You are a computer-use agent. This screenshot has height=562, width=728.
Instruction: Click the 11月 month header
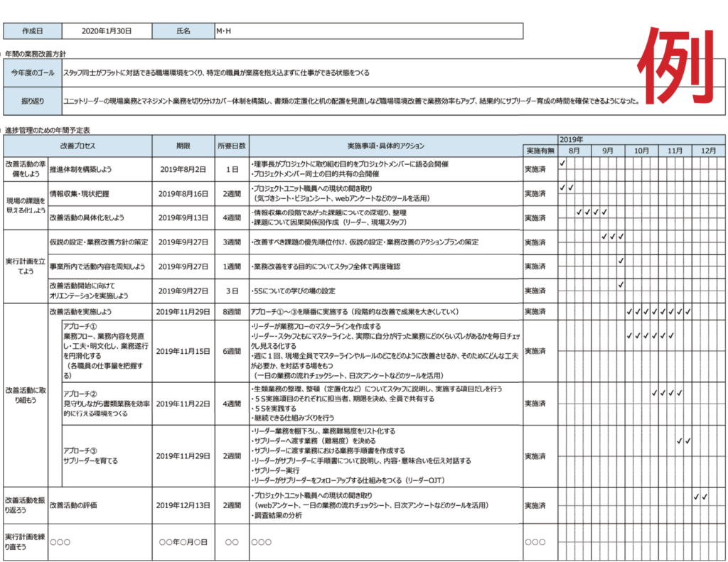click(675, 151)
